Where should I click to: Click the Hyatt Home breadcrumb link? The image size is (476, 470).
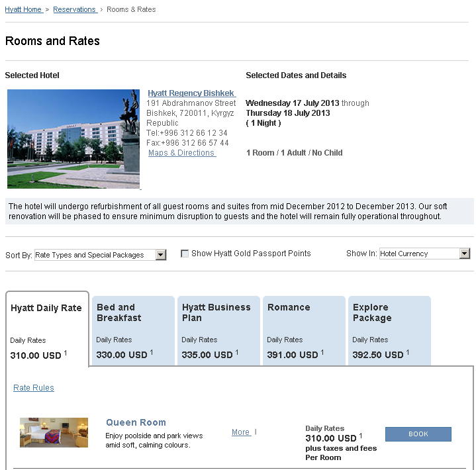coord(23,10)
